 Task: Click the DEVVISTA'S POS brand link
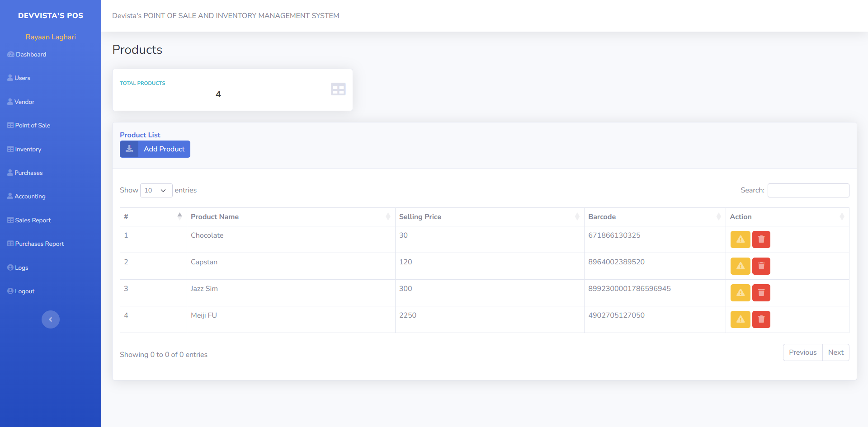pos(51,15)
